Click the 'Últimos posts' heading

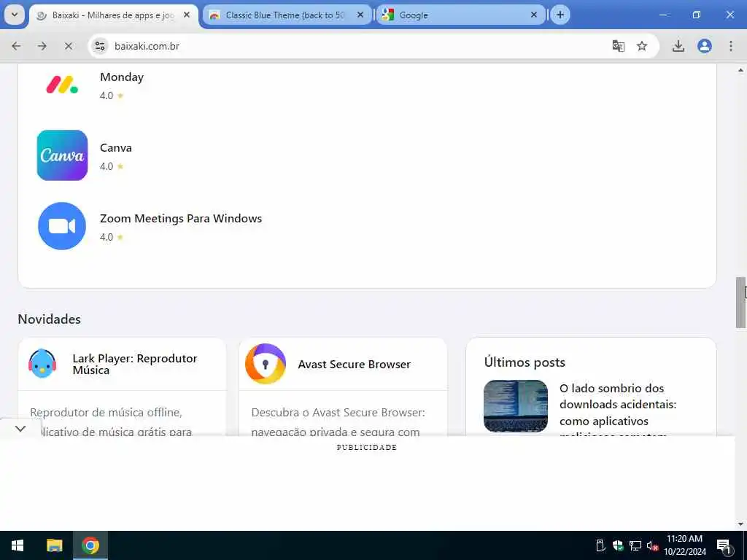point(525,362)
